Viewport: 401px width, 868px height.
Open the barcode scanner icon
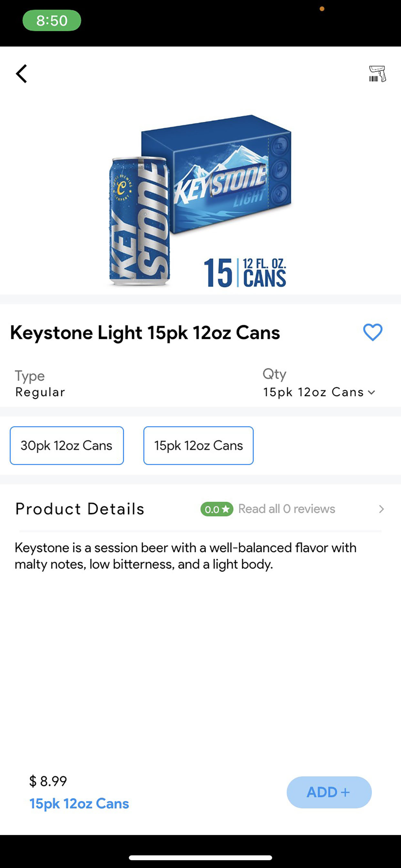coord(377,73)
